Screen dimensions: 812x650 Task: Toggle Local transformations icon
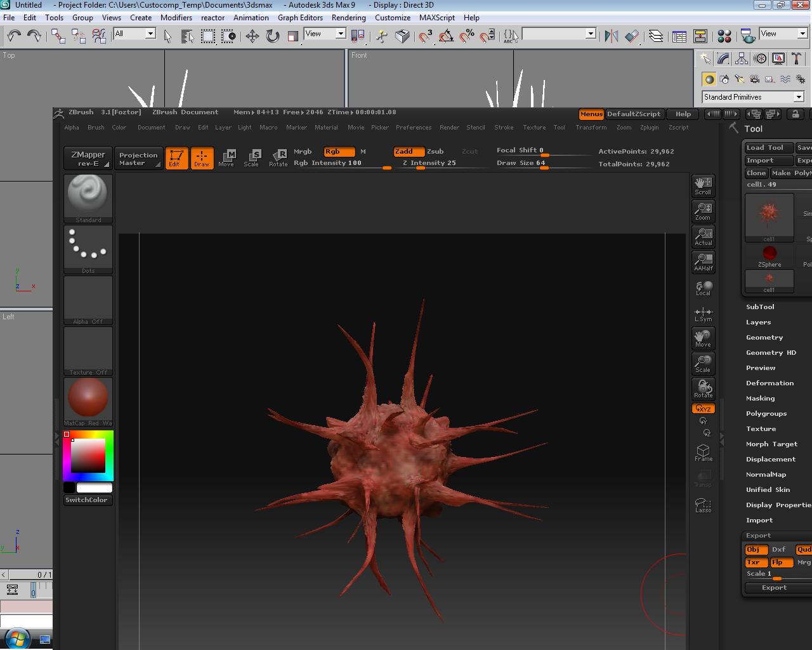pyautogui.click(x=703, y=288)
